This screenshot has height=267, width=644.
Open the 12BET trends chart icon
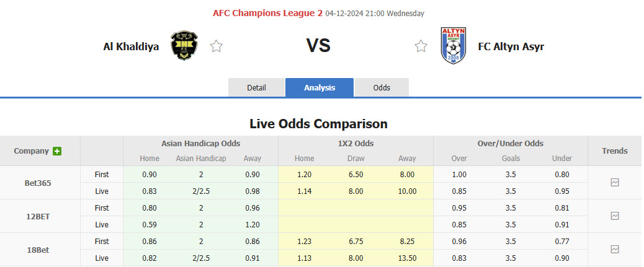point(614,216)
